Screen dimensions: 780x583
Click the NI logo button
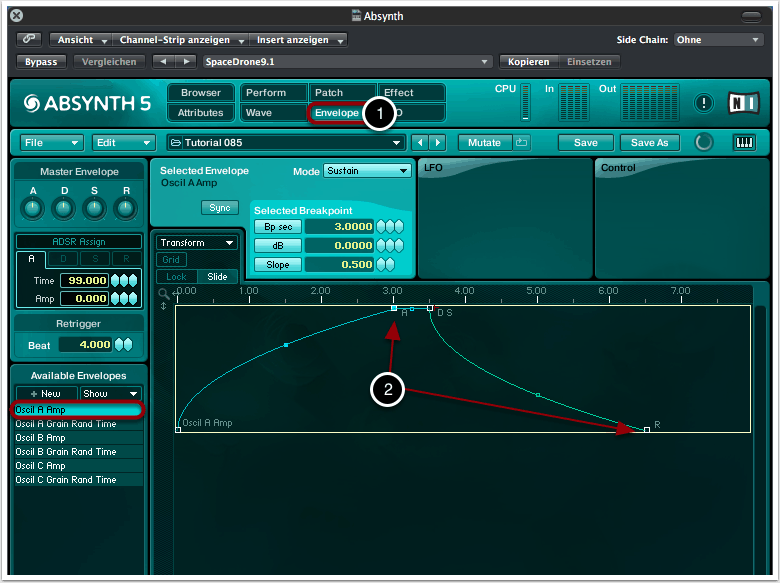744,103
